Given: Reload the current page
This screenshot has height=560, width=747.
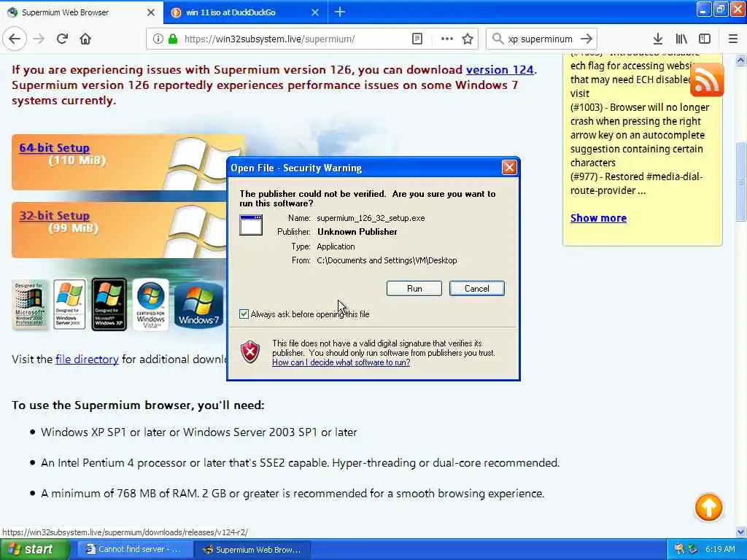Looking at the screenshot, I should [62, 39].
